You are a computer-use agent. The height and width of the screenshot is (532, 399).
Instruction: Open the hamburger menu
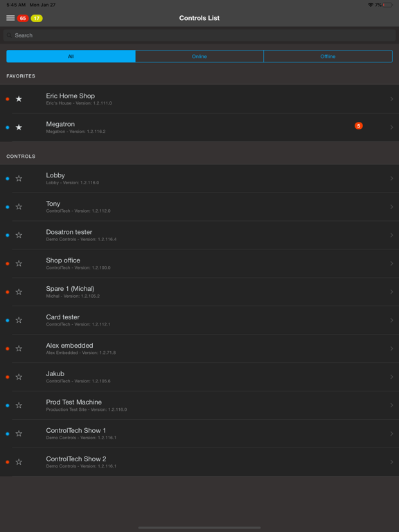pyautogui.click(x=10, y=18)
